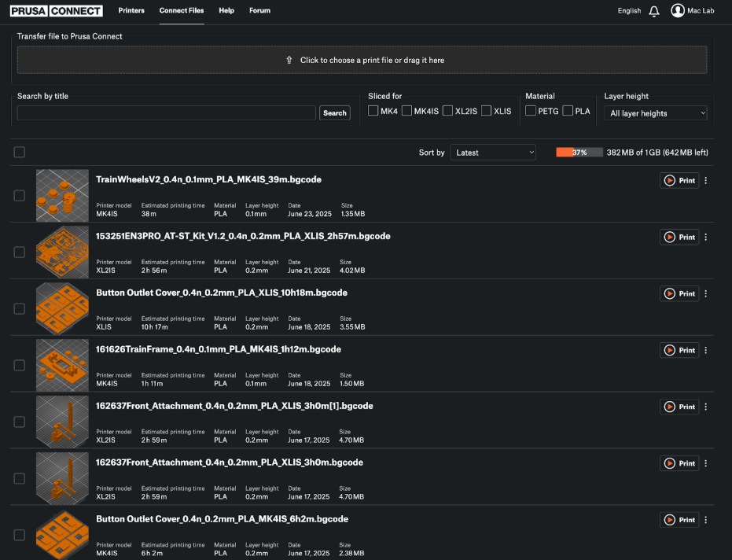Expand the All layer heights dropdown
Viewport: 732px width, 560px height.
point(657,113)
